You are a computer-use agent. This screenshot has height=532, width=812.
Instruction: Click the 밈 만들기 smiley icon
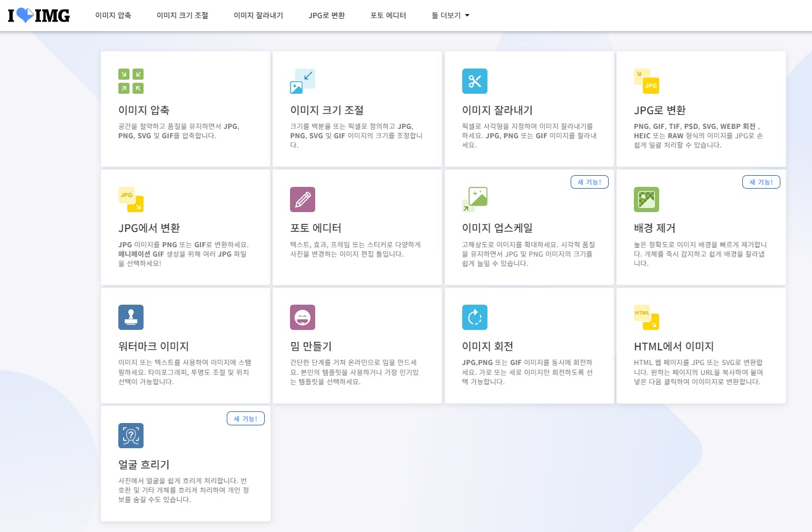click(303, 318)
